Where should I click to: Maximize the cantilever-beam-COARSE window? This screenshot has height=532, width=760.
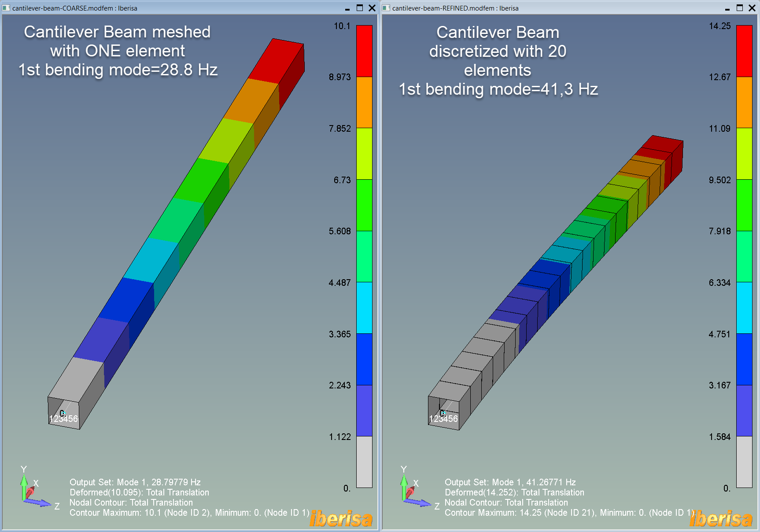(360, 8)
